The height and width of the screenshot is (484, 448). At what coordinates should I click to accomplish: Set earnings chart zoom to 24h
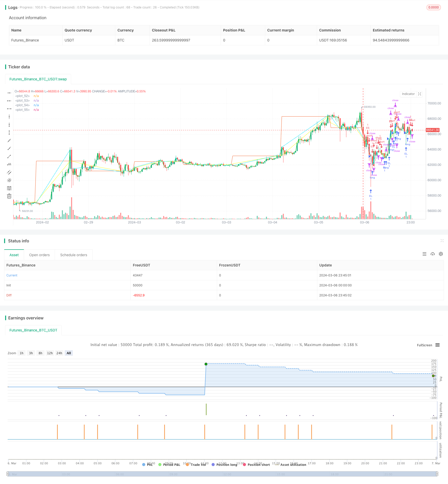coord(59,353)
